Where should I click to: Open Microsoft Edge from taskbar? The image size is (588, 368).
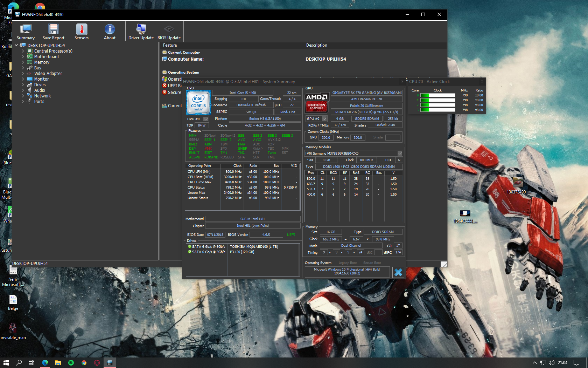tap(45, 363)
